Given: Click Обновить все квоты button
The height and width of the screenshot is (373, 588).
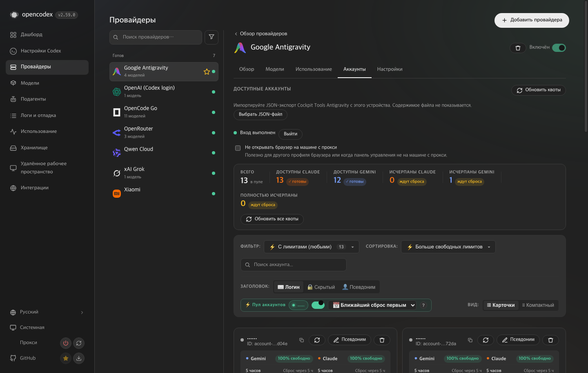Looking at the screenshot, I should click(x=272, y=219).
